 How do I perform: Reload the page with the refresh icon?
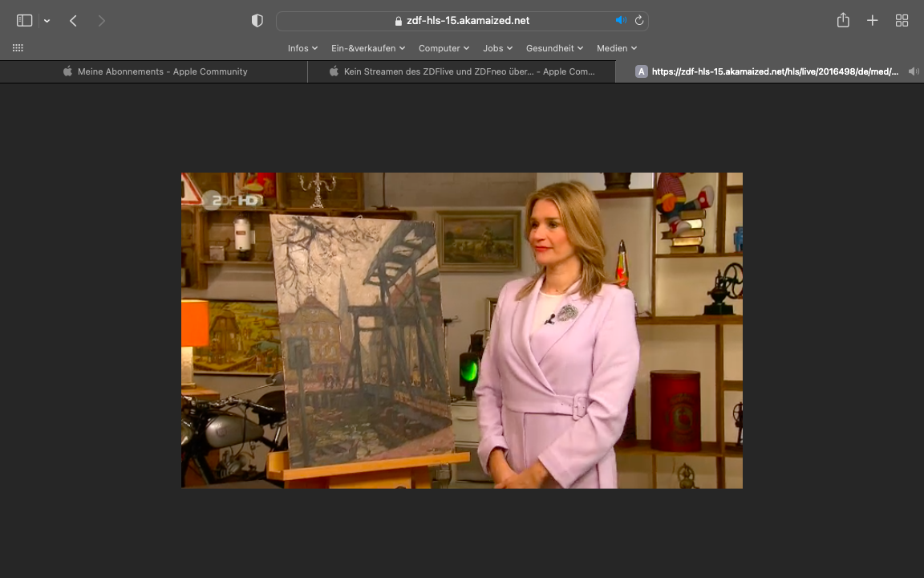[x=639, y=21]
